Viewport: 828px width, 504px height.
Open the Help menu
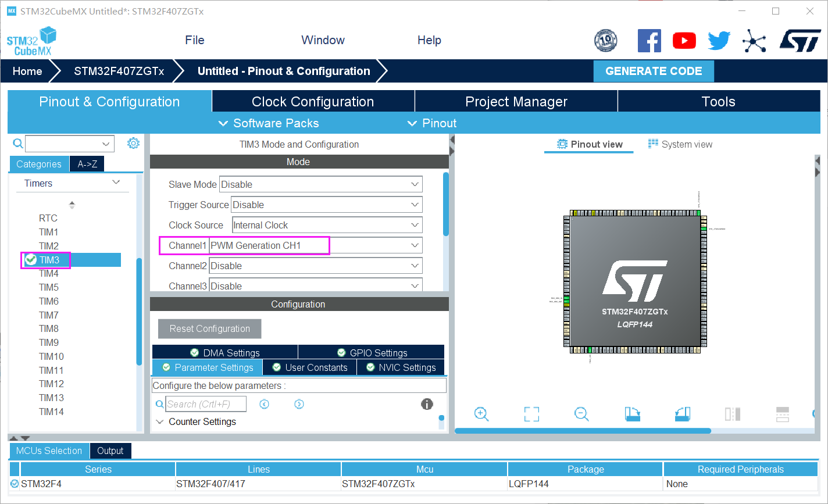tap(429, 40)
